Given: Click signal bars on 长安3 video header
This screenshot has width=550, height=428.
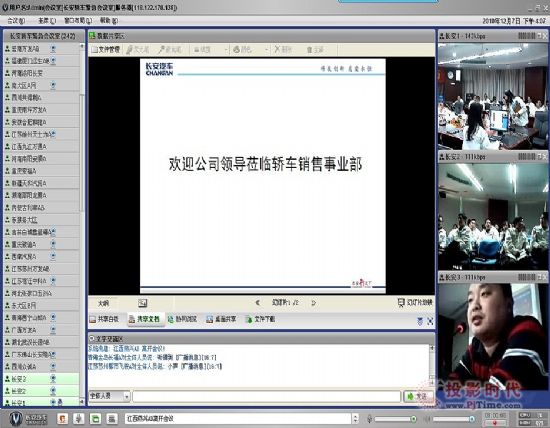Looking at the screenshot, I should pos(526,277).
